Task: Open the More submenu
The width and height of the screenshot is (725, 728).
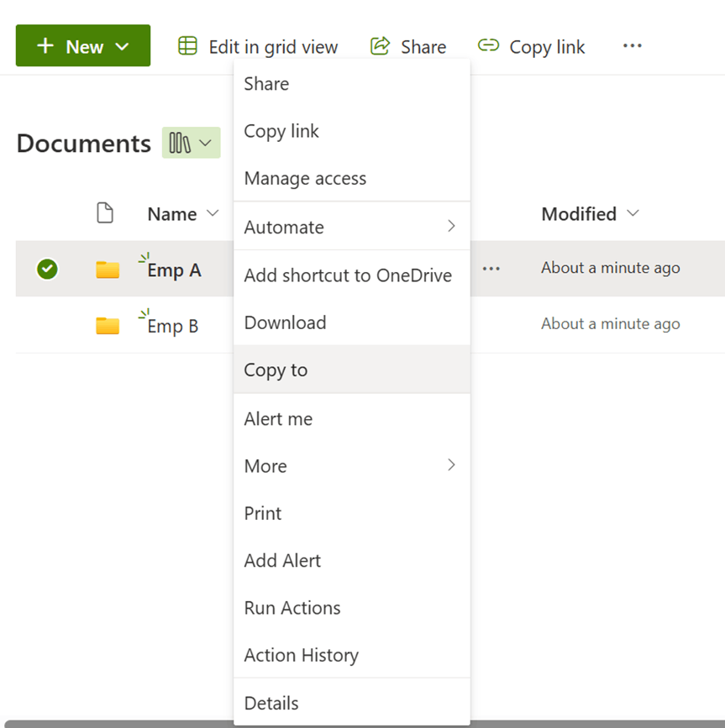Action: [352, 466]
